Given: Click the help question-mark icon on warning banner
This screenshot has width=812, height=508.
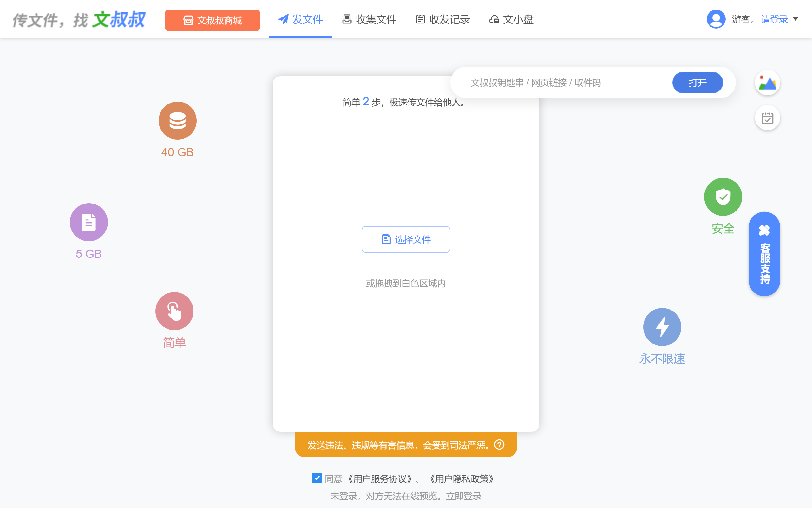Looking at the screenshot, I should [x=499, y=444].
